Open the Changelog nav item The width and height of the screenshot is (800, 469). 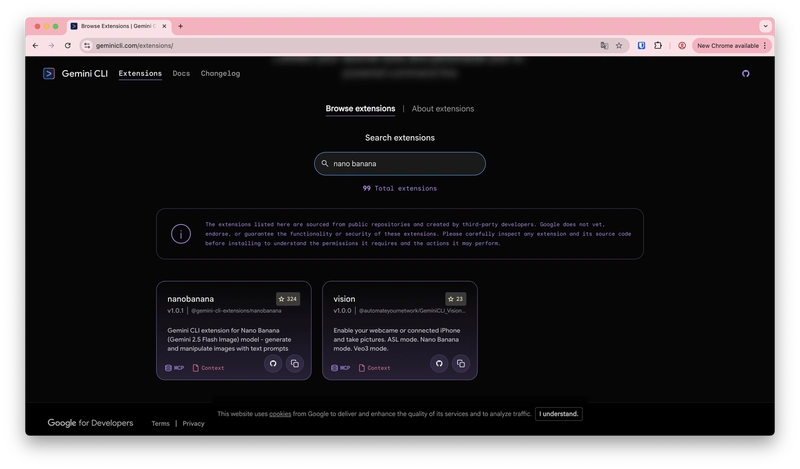pyautogui.click(x=220, y=73)
